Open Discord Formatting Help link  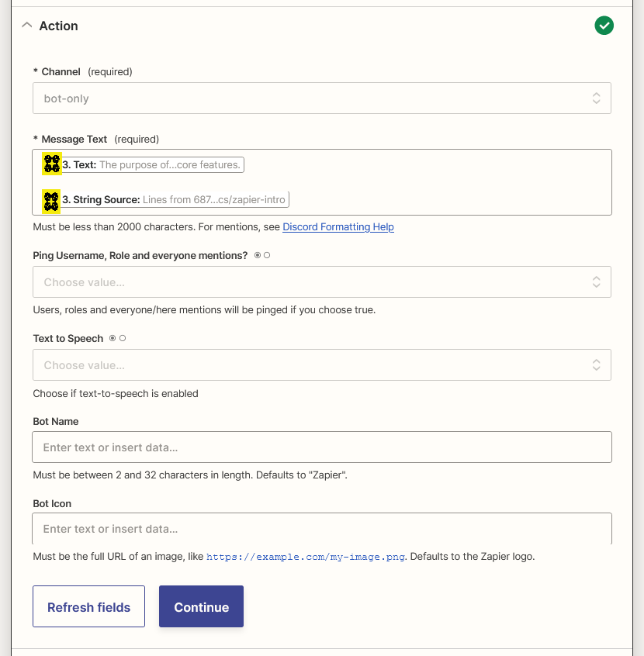(338, 227)
